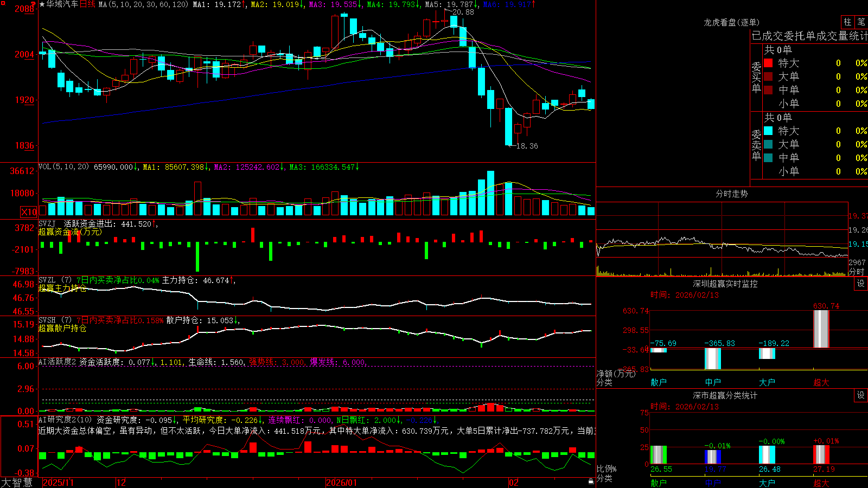Click the 超大 bar labeled 630.74
Viewport: 868px width, 488px height.
click(x=821, y=329)
